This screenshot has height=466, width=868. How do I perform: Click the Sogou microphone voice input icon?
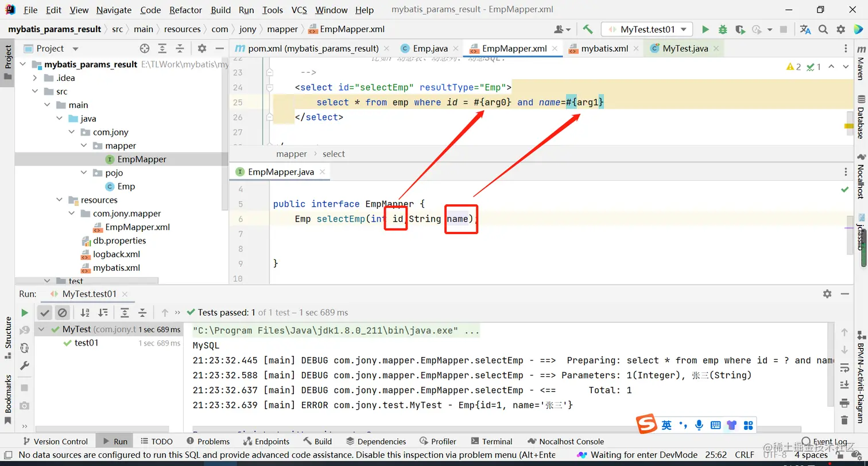[699, 425]
